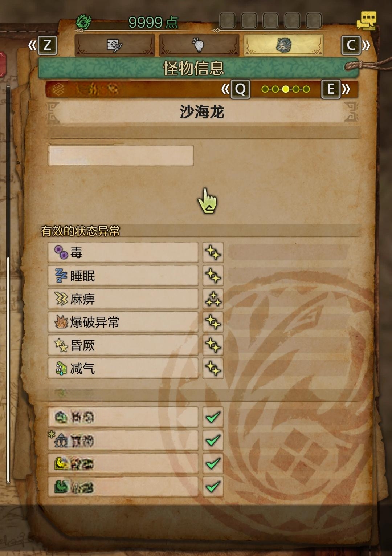The height and width of the screenshot is (556, 392).
Task: Click the 沙海龙 monster name header
Action: (202, 112)
